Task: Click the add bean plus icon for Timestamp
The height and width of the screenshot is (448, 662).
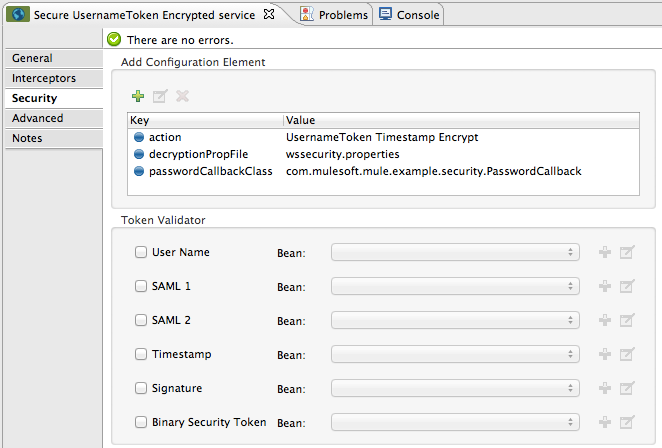Action: pyautogui.click(x=604, y=355)
